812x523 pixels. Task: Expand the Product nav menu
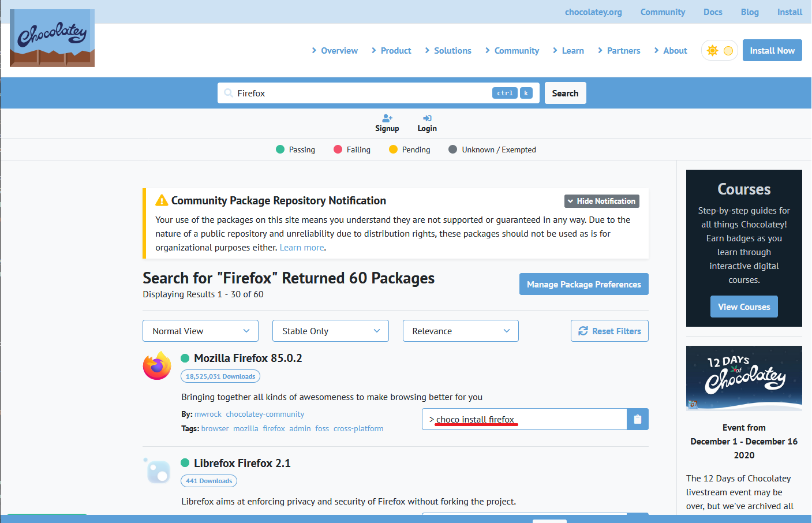(391, 51)
